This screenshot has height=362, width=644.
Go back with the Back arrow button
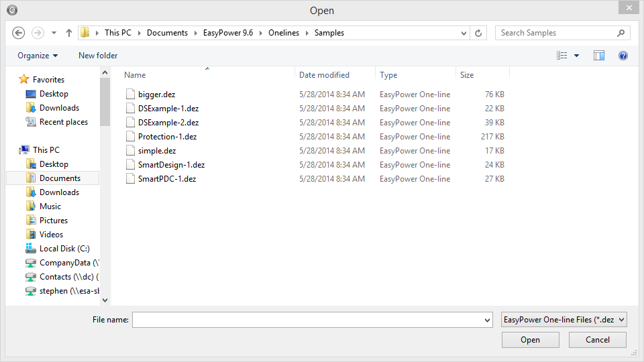(x=19, y=33)
